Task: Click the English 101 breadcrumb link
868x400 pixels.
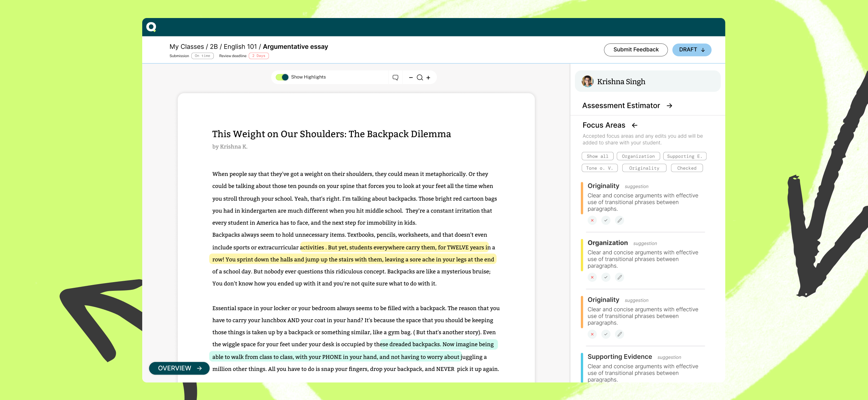Action: [240, 46]
